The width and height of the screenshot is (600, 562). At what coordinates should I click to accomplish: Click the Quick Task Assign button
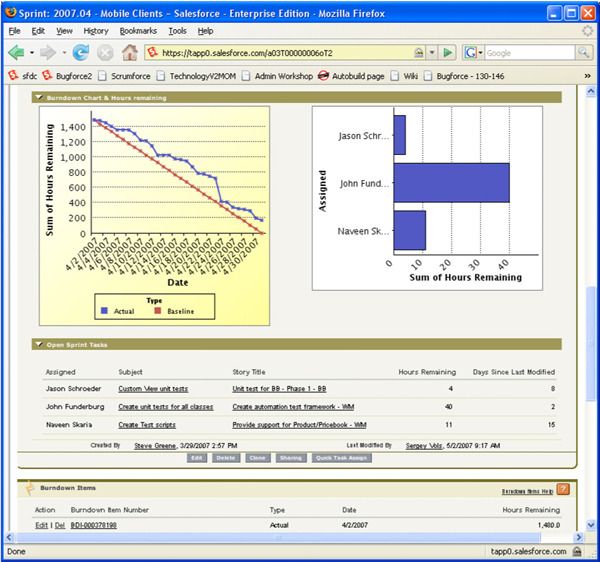click(x=342, y=458)
